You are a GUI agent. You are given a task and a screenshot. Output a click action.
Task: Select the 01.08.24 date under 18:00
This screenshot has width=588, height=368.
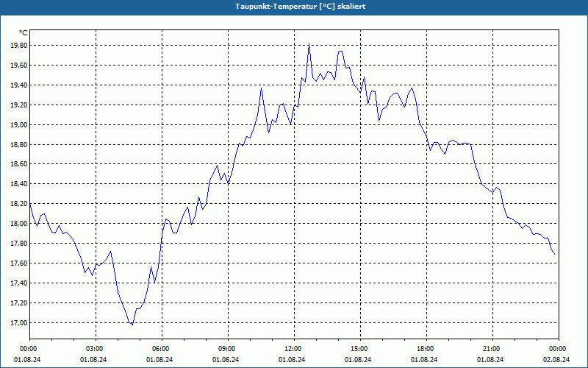tap(425, 360)
